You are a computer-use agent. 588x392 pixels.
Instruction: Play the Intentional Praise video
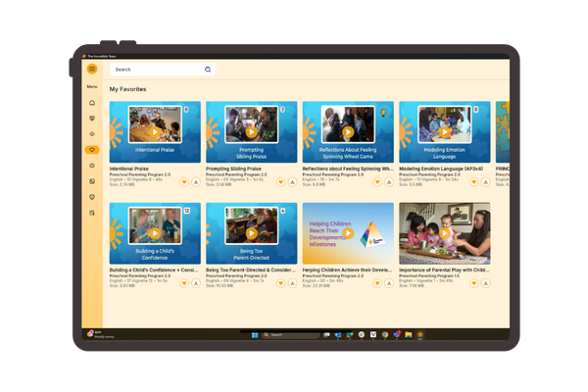[x=155, y=131]
